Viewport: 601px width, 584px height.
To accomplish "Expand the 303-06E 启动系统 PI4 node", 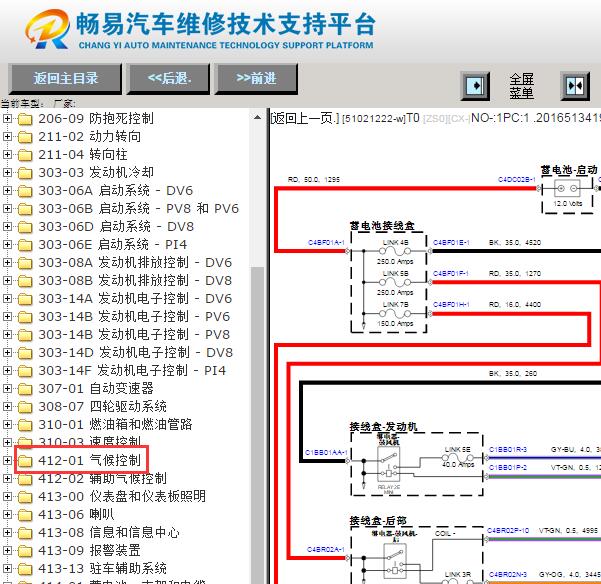I will 7,245.
